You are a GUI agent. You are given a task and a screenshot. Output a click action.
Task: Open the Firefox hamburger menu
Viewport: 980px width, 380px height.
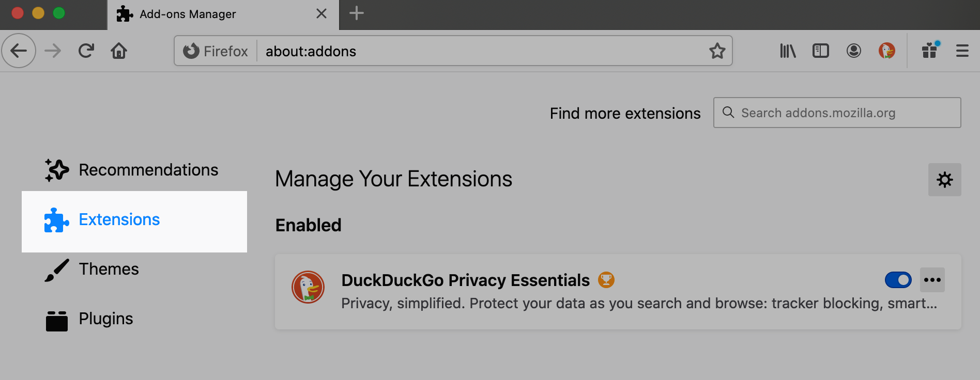(x=962, y=51)
